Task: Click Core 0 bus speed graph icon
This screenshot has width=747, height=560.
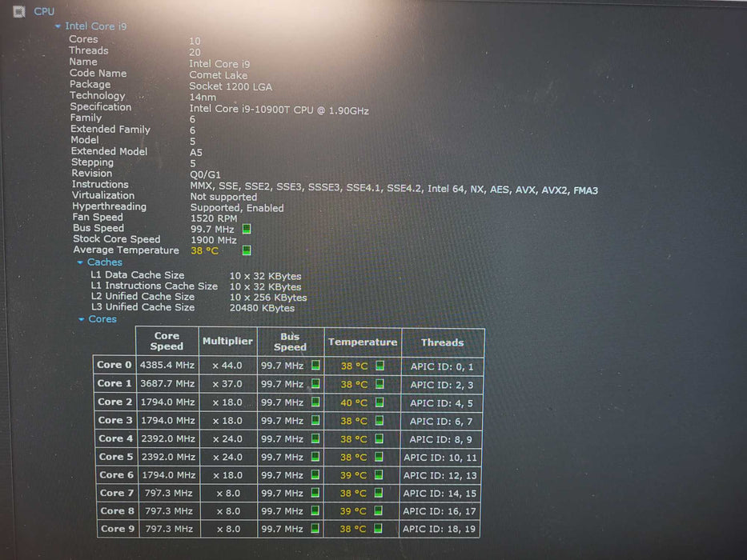Action: point(315,366)
